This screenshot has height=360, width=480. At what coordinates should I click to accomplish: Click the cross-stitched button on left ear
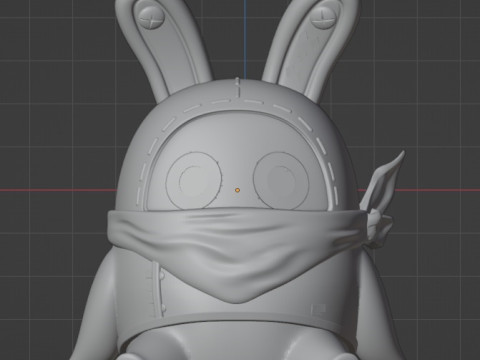tap(151, 17)
